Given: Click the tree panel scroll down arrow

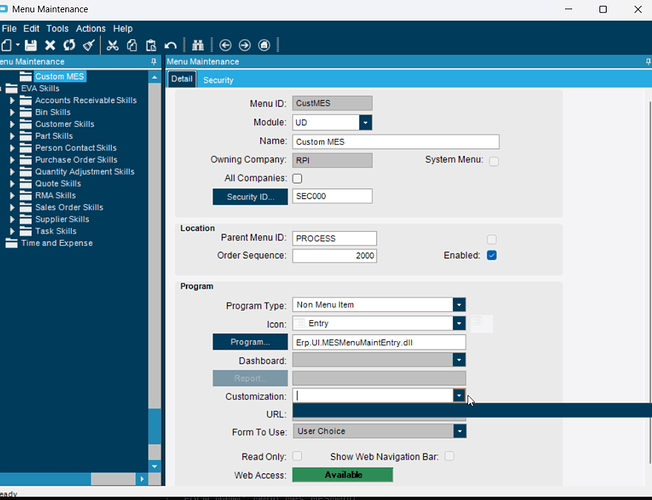Looking at the screenshot, I should click(155, 466).
